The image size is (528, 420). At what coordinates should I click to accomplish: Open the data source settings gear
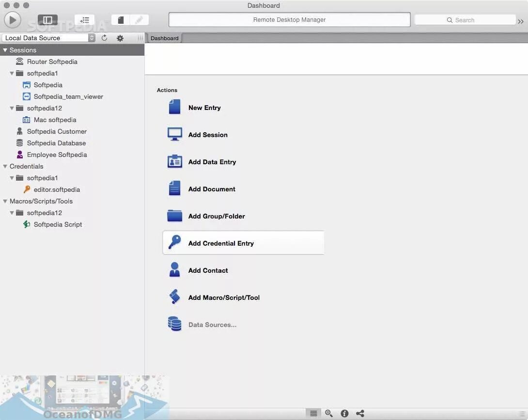point(120,38)
